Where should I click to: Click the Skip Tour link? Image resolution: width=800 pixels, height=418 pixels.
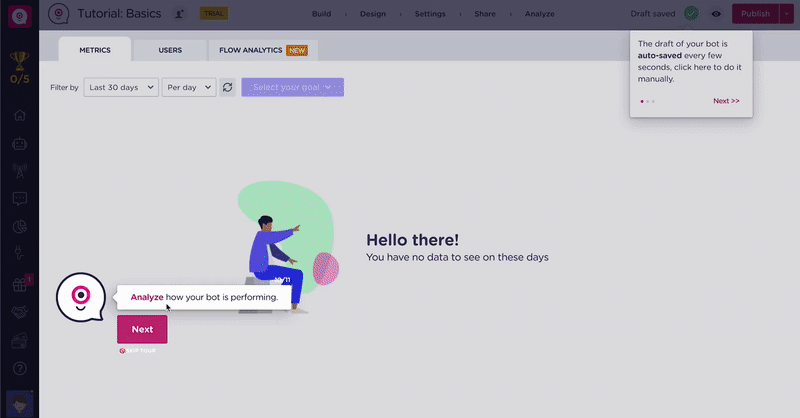point(138,351)
